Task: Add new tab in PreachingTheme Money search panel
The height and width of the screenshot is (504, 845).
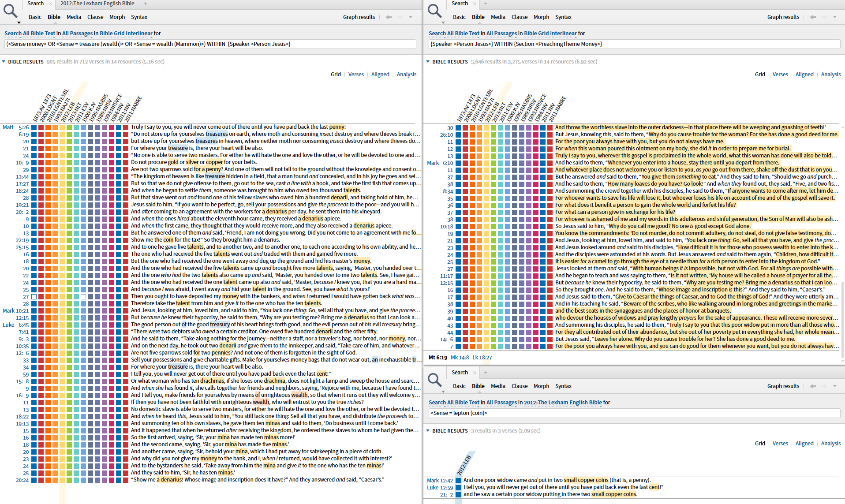Action: click(x=486, y=4)
